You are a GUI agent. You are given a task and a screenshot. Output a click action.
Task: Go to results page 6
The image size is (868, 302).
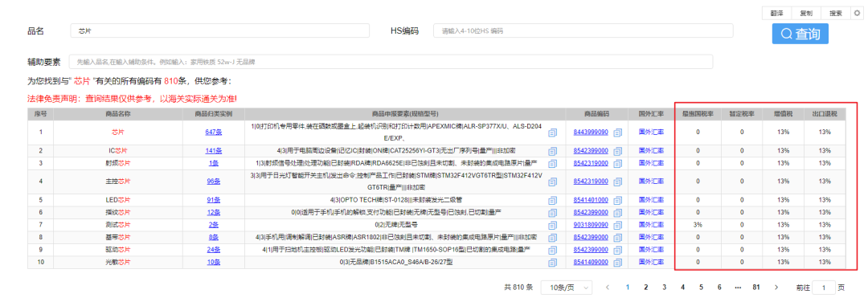pyautogui.click(x=719, y=288)
